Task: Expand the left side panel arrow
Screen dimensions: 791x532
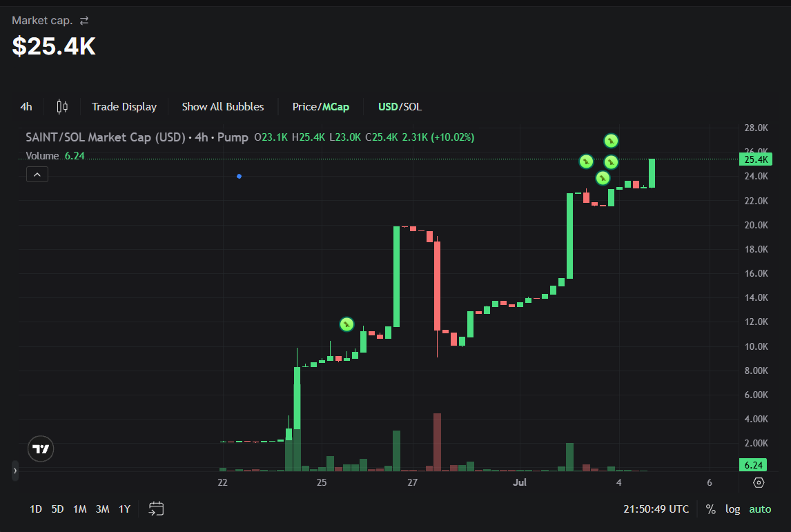Action: click(x=15, y=471)
